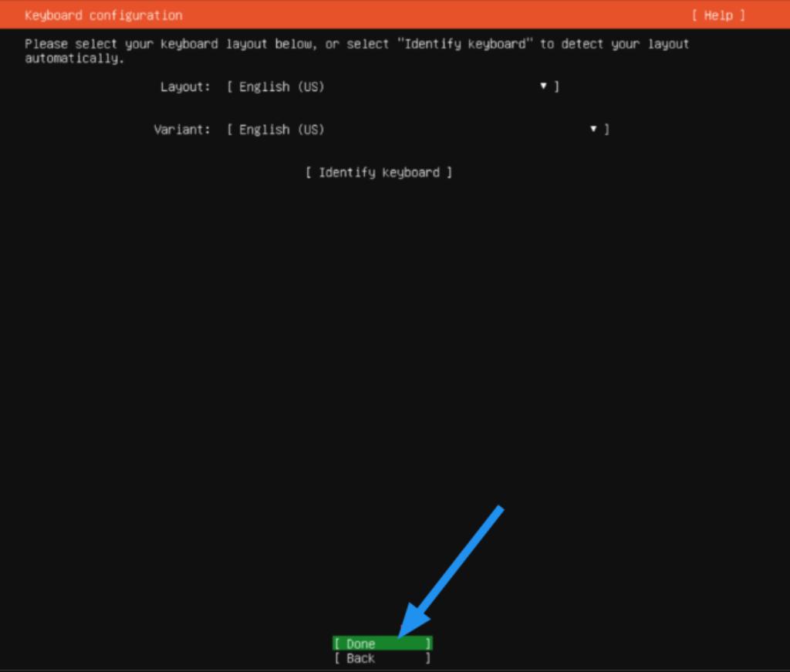Click the closing bracket of Variant field
Viewport: 790px width, 672px height.
coord(606,130)
